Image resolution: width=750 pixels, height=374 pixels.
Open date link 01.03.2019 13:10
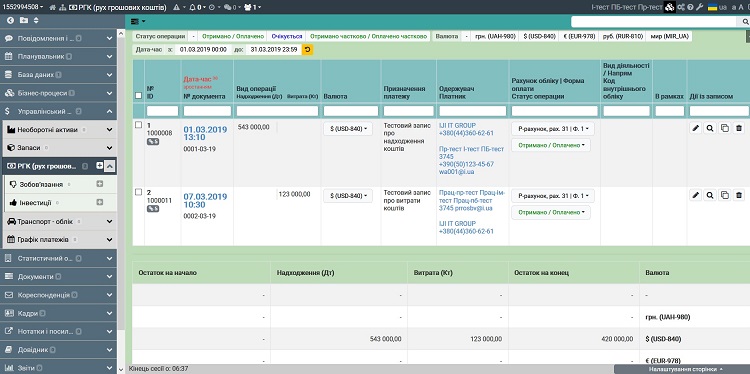(205, 133)
